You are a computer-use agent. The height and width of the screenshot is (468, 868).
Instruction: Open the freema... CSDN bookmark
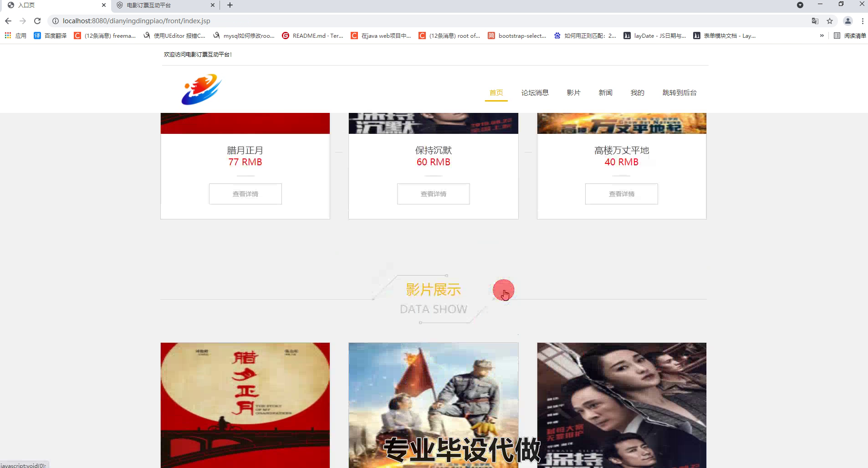tap(105, 36)
